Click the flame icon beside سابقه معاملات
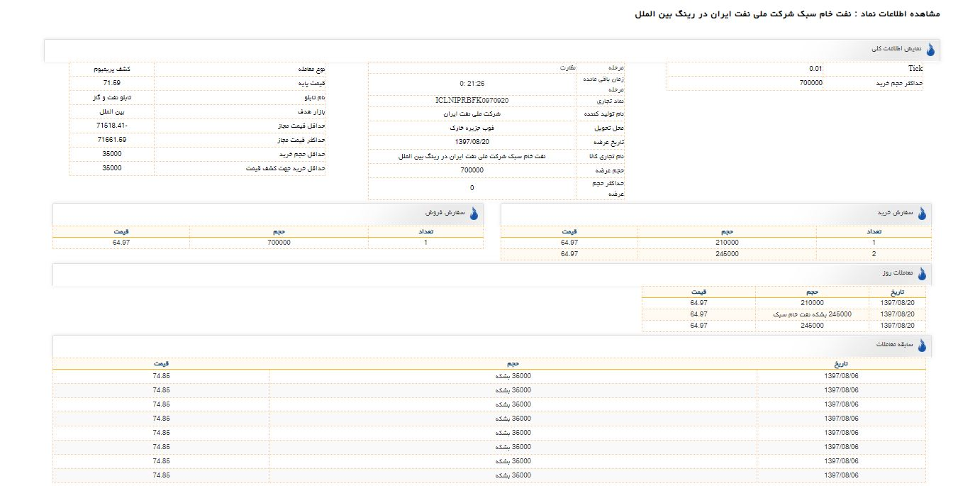This screenshot has width=980, height=486. click(x=922, y=345)
